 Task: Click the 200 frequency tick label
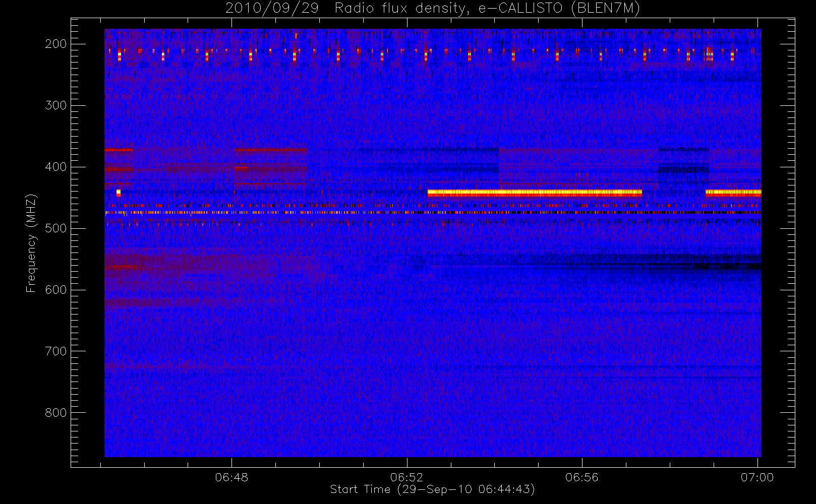pyautogui.click(x=55, y=44)
